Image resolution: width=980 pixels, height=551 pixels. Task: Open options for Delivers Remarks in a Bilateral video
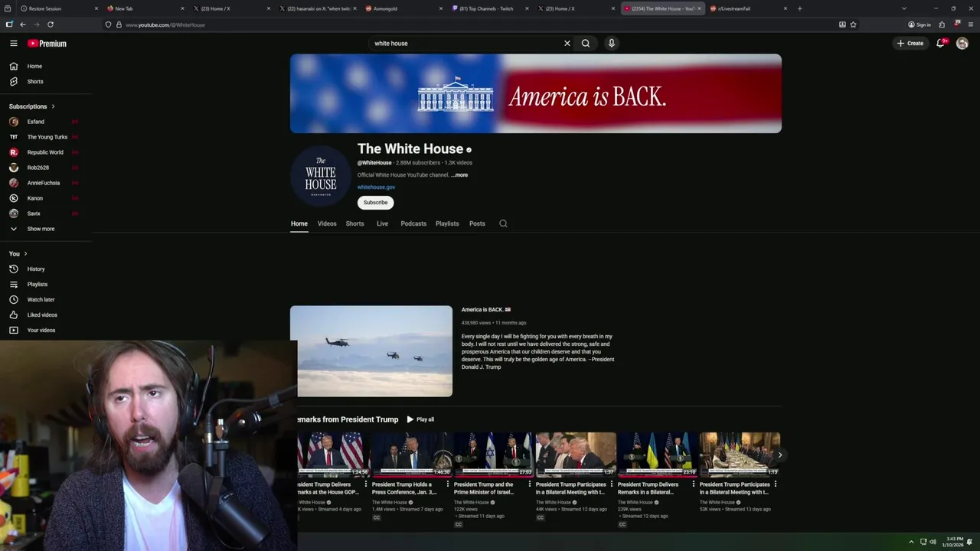point(694,484)
